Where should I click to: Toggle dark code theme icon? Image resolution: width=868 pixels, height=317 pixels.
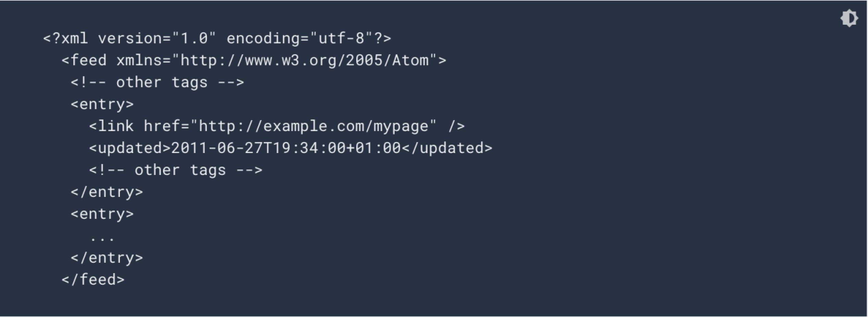[x=849, y=18]
